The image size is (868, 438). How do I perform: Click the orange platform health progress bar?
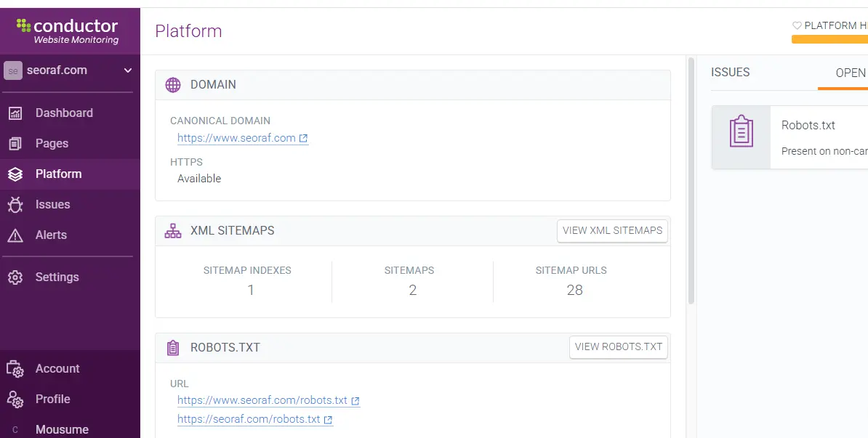(x=829, y=39)
